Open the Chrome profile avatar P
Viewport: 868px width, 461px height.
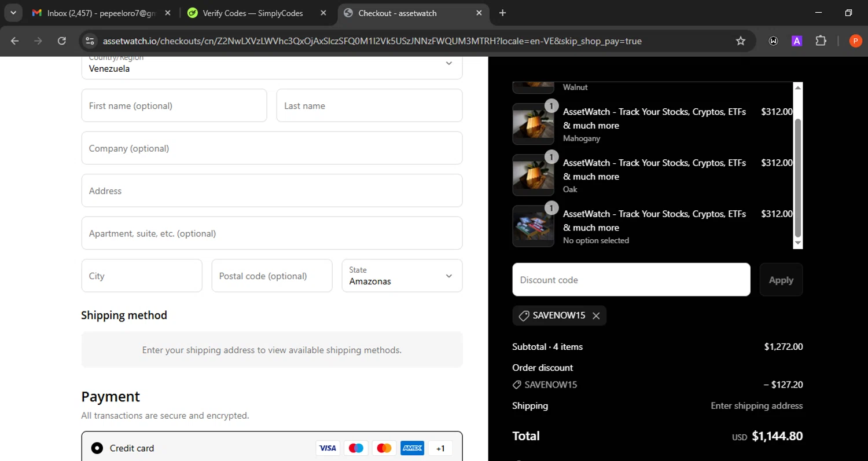coord(855,41)
